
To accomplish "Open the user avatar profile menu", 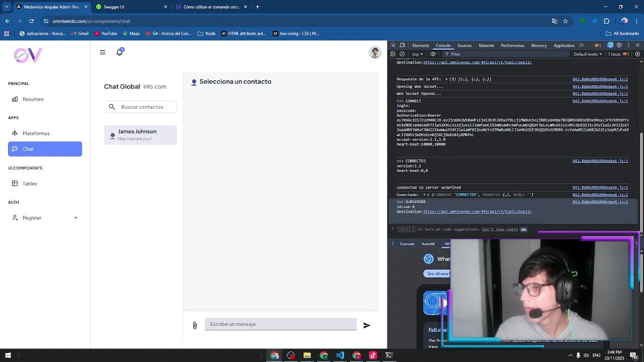I will pos(375,52).
